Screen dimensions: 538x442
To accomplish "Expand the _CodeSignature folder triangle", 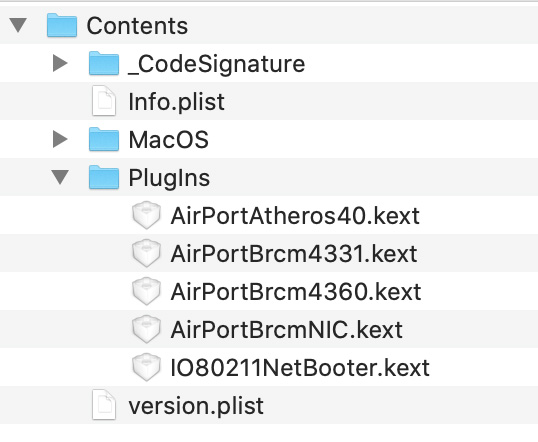I will [60, 63].
